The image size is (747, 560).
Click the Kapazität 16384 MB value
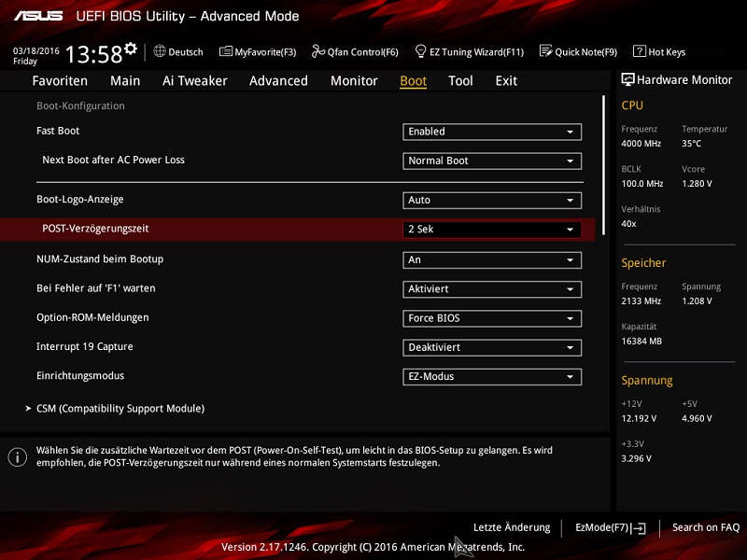coord(641,342)
